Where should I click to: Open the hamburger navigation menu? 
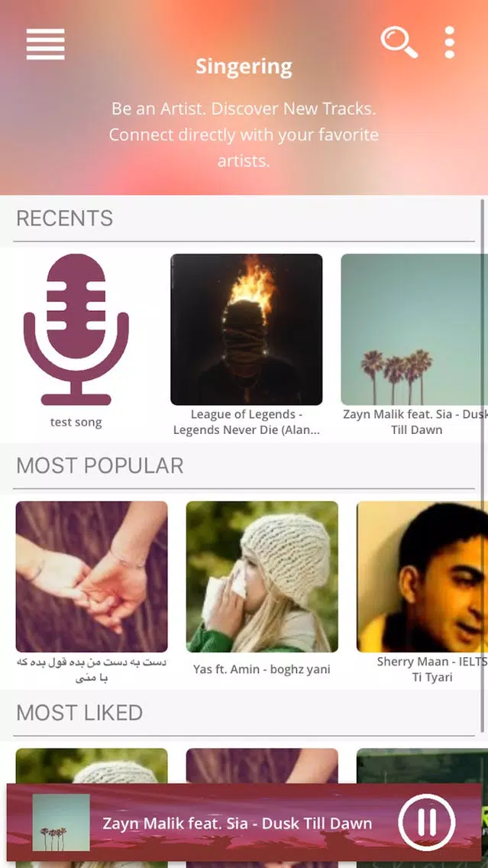[x=45, y=44]
